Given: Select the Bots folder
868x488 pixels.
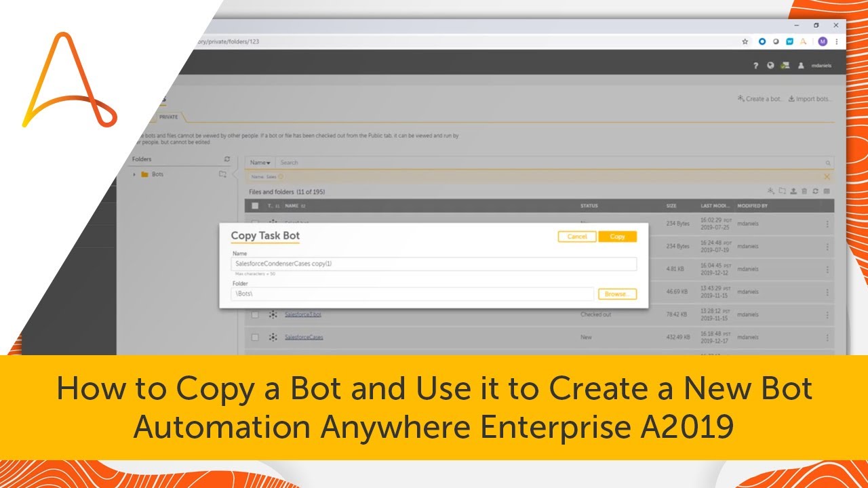Looking at the screenshot, I should pos(157,174).
